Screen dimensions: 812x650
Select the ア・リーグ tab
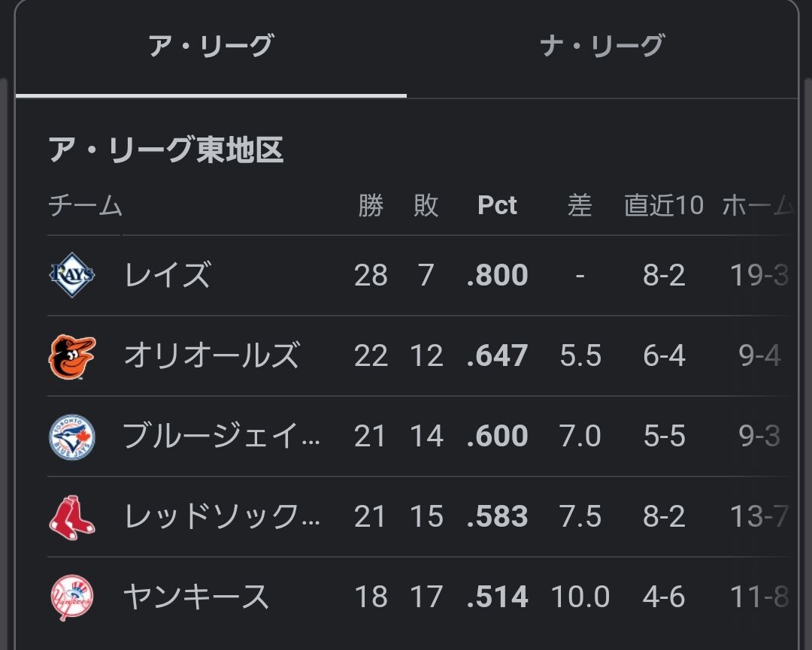pyautogui.click(x=211, y=47)
